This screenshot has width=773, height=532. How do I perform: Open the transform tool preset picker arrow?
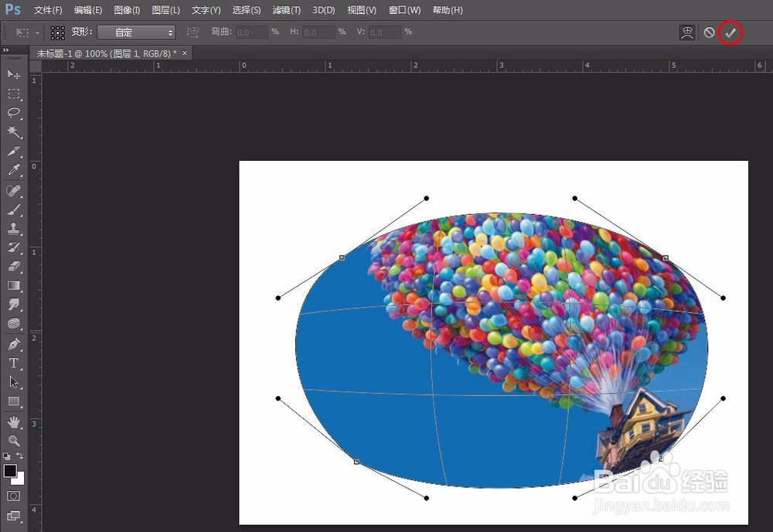37,33
